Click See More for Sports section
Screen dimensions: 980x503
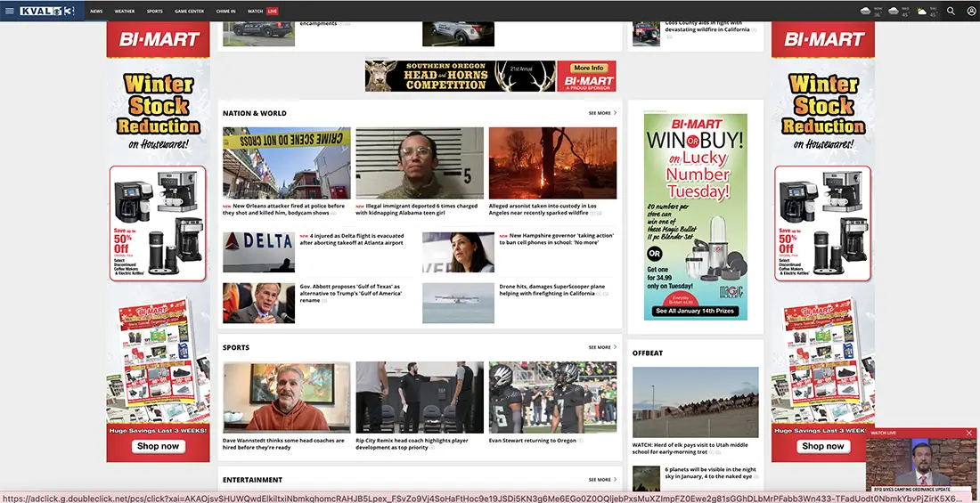pos(602,347)
